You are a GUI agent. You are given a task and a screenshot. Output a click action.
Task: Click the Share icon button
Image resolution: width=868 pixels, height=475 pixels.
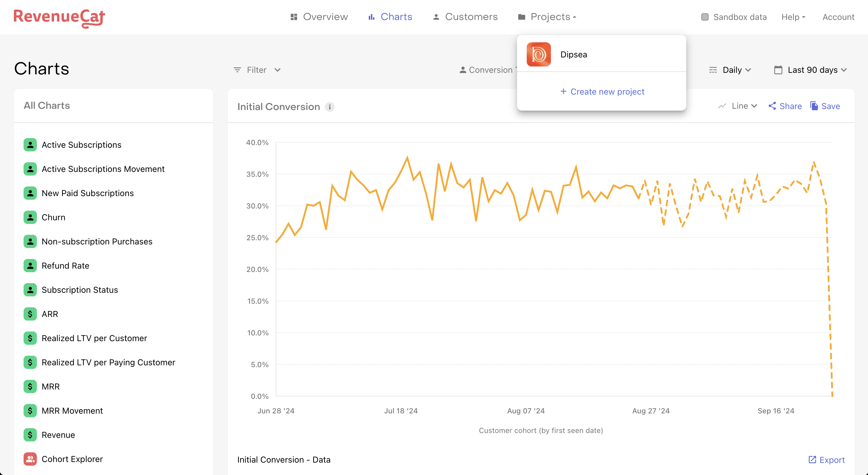772,106
